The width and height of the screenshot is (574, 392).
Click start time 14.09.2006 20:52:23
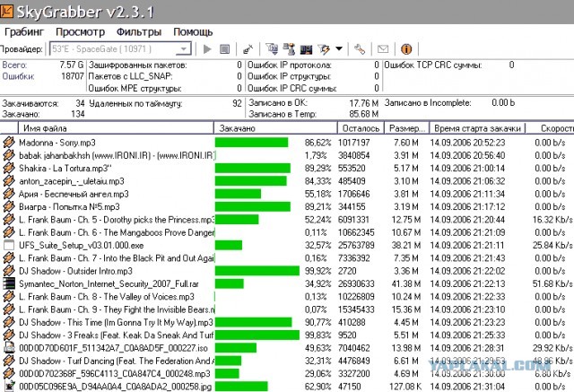coord(467,143)
